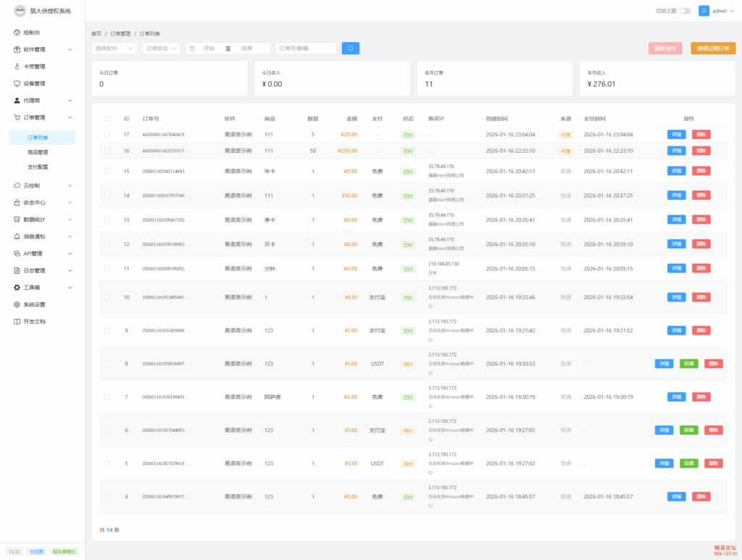Screen dimensions: 742x560
Task: Open 支付配置 submenu item
Action: (38, 167)
